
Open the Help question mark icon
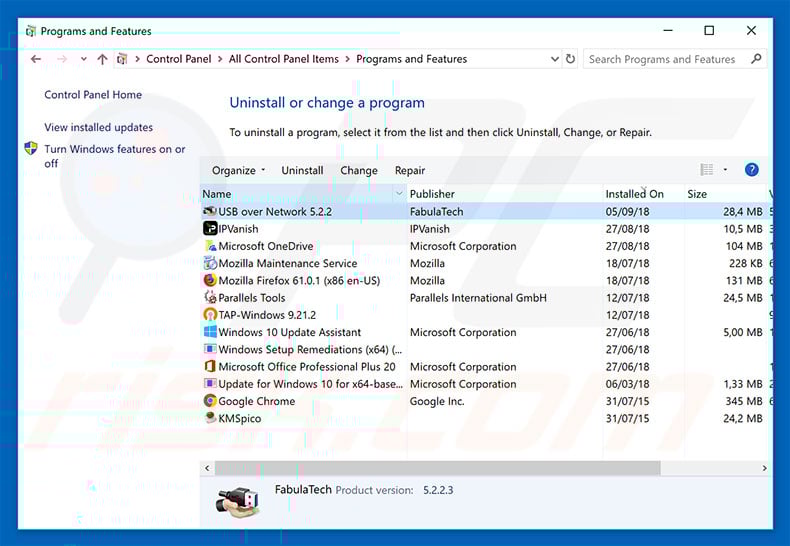pyautogui.click(x=751, y=170)
